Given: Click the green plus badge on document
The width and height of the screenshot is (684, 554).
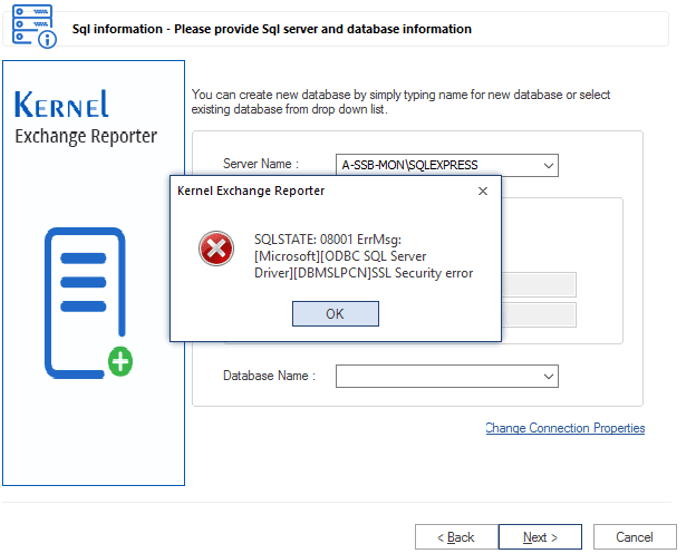Looking at the screenshot, I should [120, 363].
